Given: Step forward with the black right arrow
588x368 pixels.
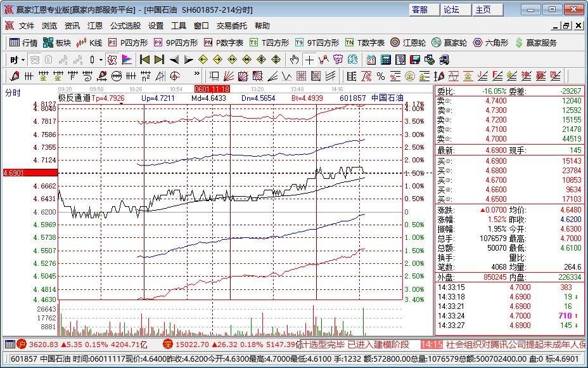Looking at the screenshot, I should click(x=189, y=60).
